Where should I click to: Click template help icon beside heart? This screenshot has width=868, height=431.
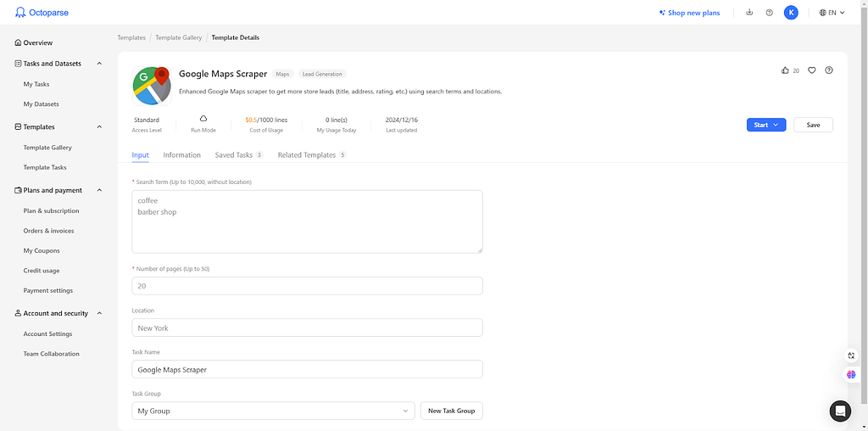(x=829, y=70)
